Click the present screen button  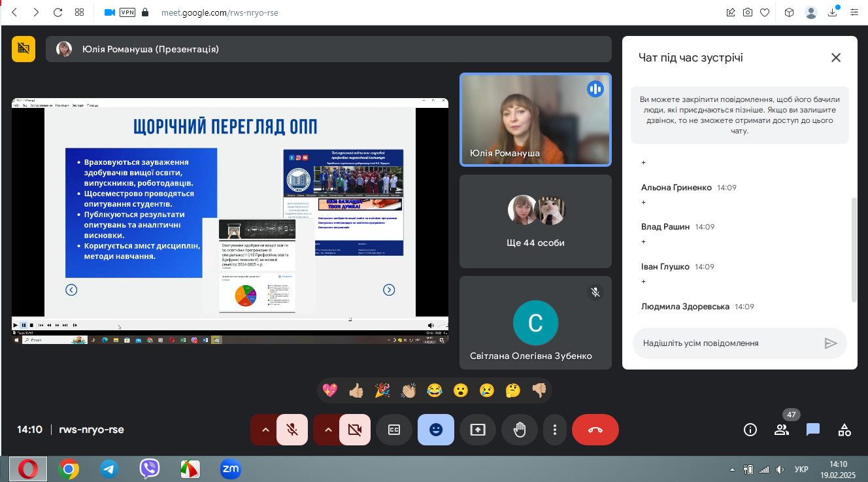tap(478, 430)
